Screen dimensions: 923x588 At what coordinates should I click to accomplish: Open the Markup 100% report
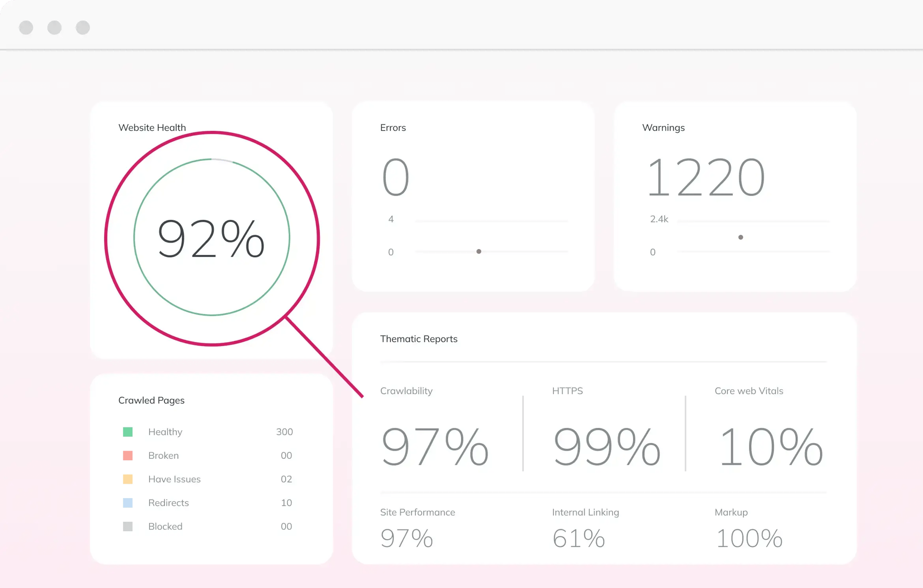(x=749, y=538)
